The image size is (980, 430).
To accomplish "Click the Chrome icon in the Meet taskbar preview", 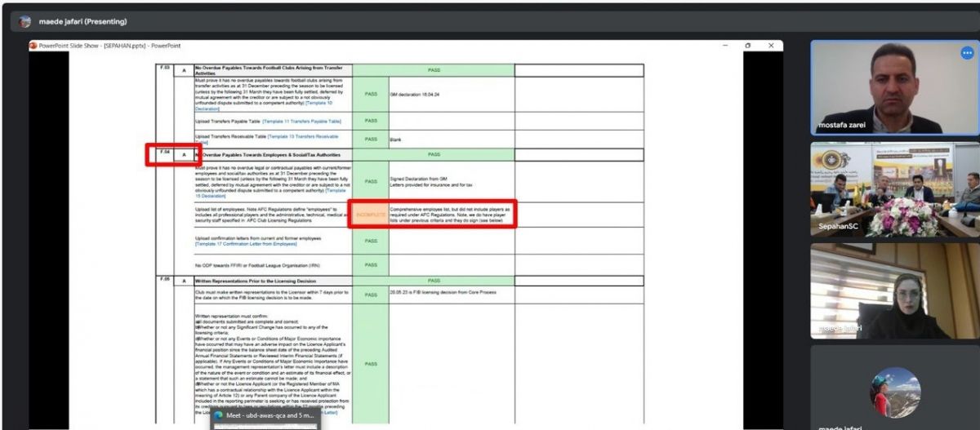I will click(x=218, y=415).
